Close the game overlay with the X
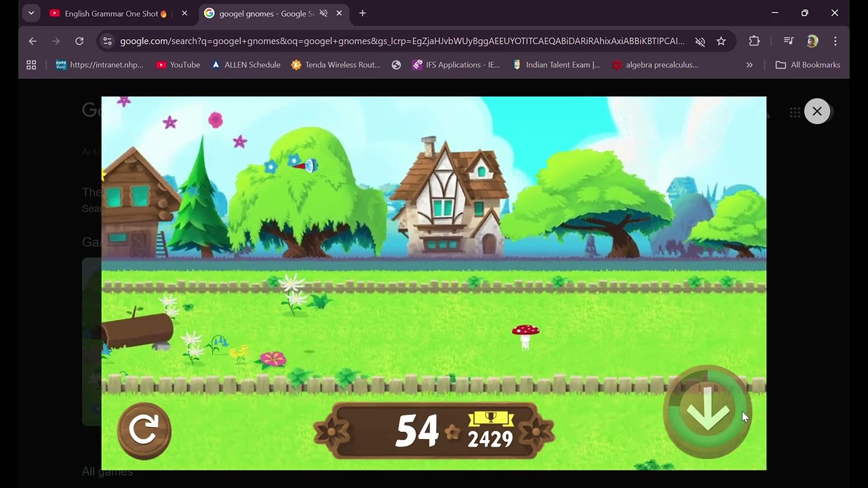 click(817, 111)
